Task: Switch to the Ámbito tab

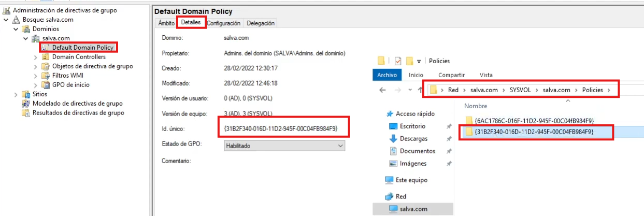Action: click(166, 23)
